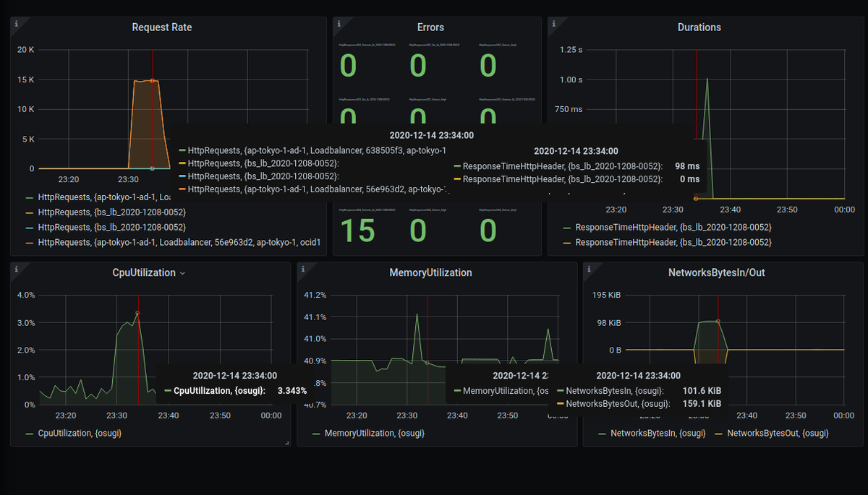This screenshot has height=495, width=868.
Task: Open color picker for NetworksBytesOut legend swatch
Action: pos(718,434)
